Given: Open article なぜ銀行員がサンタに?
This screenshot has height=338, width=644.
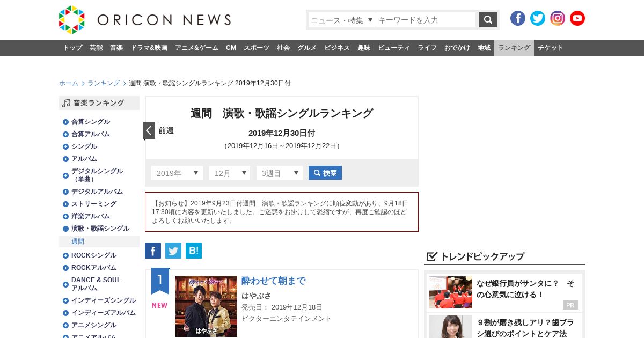Looking at the screenshot, I should point(525,289).
